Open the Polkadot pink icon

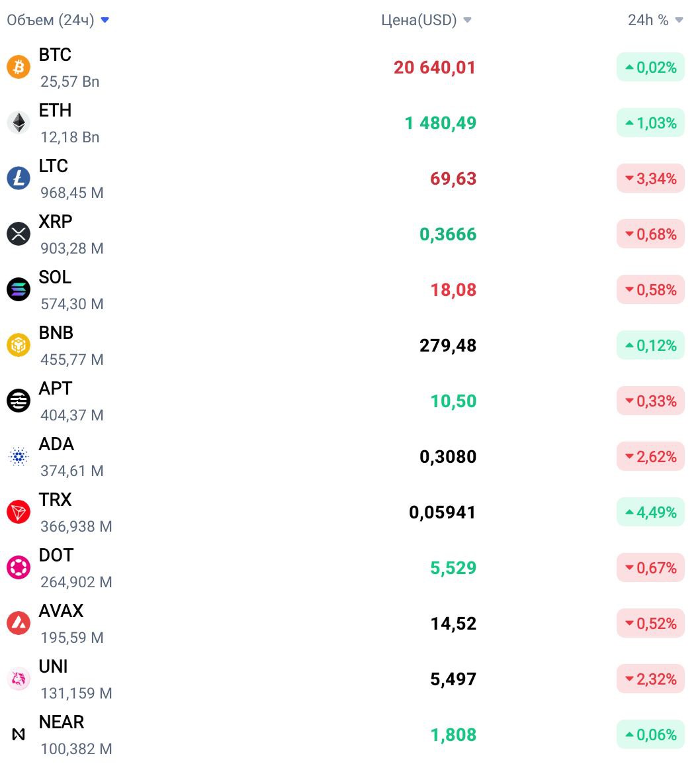[19, 567]
